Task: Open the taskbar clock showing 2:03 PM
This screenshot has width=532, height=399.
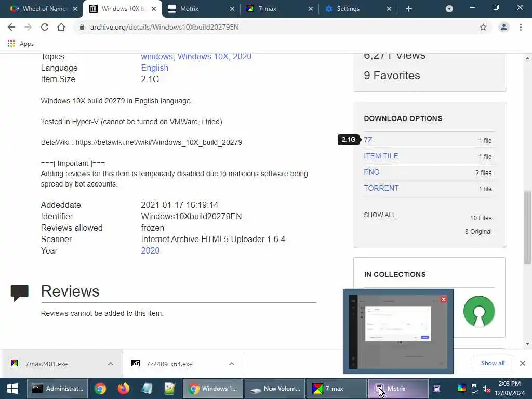Action: pos(510,389)
